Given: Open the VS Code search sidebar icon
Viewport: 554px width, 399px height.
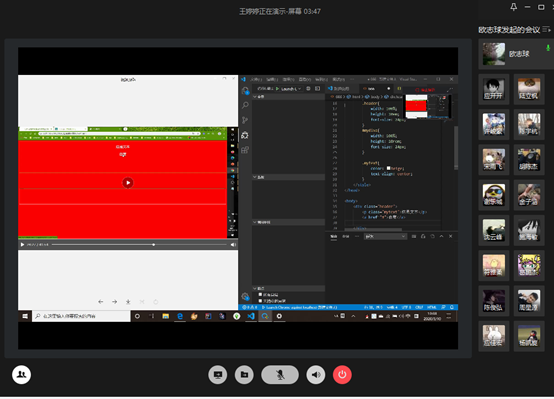Looking at the screenshot, I should 245,105.
